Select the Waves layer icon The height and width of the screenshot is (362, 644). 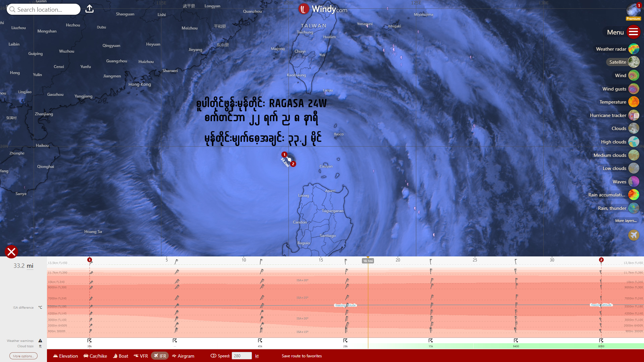(x=633, y=182)
